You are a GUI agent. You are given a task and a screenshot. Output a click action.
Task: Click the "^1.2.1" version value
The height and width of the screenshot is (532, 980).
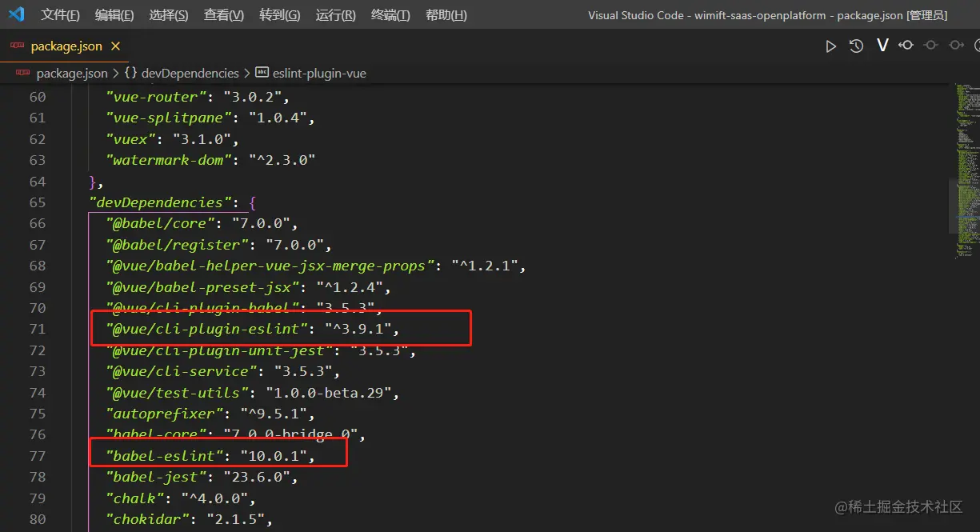(484, 266)
